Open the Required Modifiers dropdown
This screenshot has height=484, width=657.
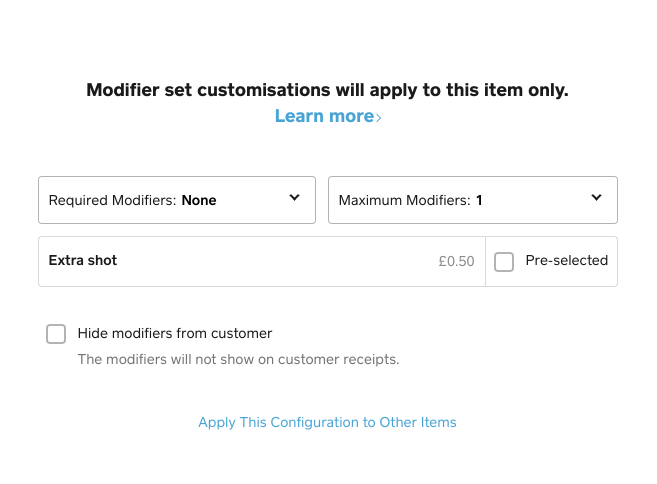(177, 200)
